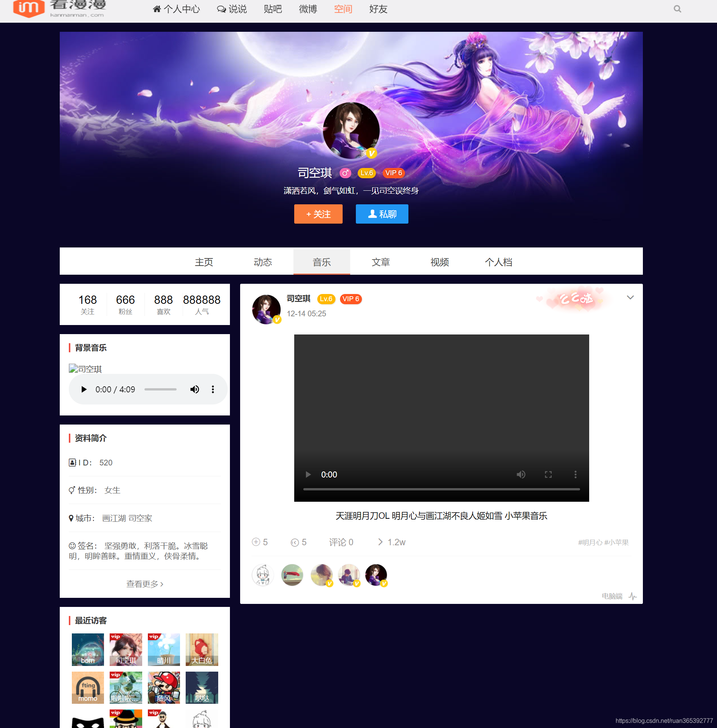Go to 个人中心 in the top nav
The image size is (717, 728).
point(176,9)
